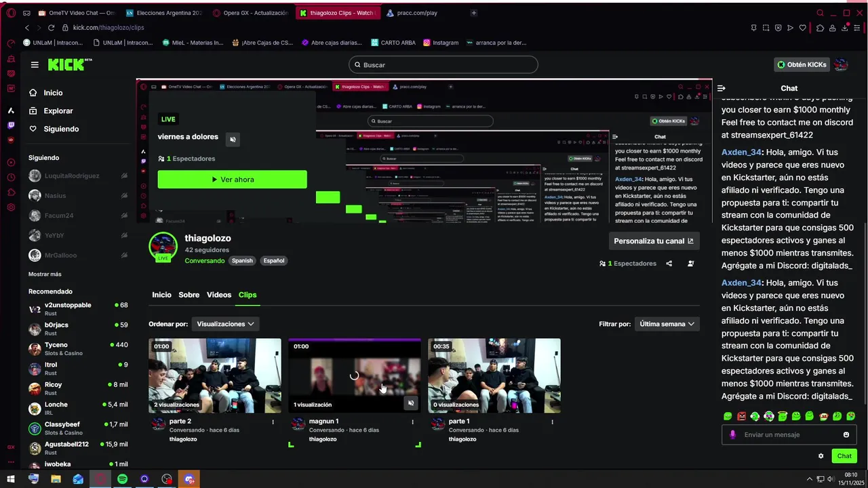
Task: Go back with browser arrow
Action: click(x=27, y=28)
